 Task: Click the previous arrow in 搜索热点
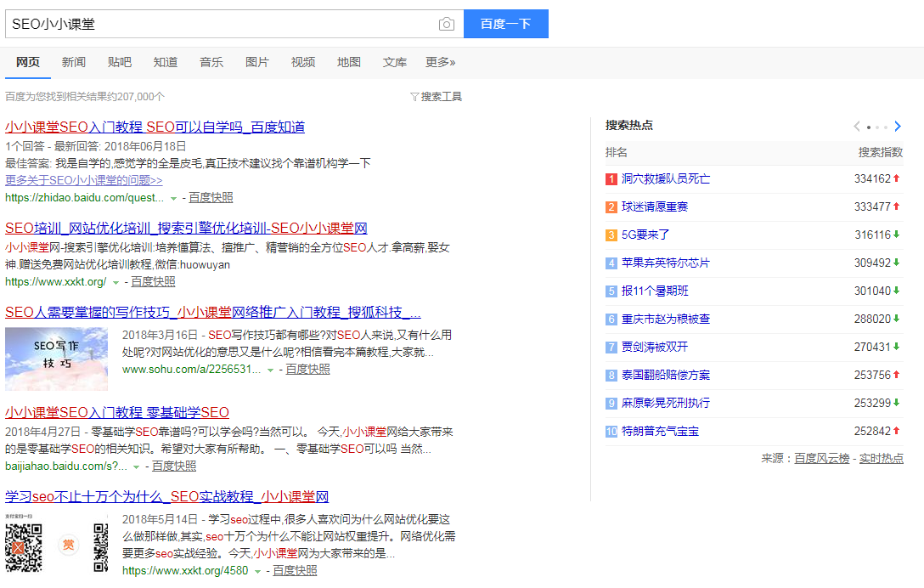coord(857,127)
